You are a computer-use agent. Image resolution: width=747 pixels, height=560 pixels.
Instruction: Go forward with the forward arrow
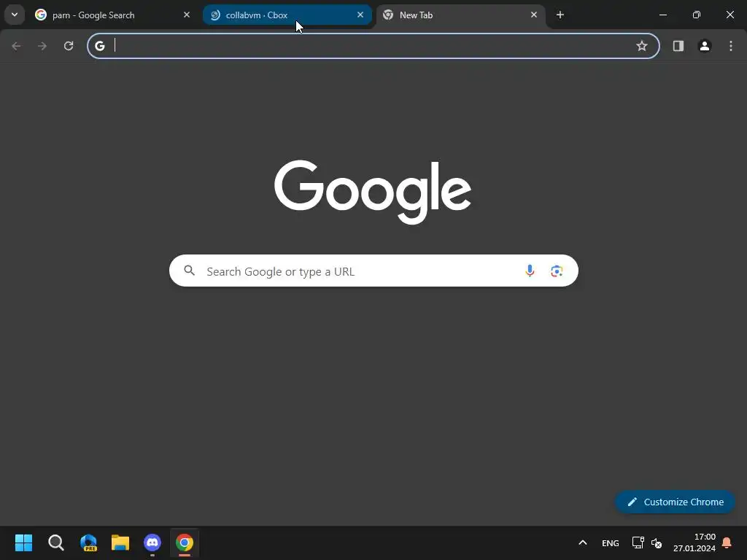point(42,46)
